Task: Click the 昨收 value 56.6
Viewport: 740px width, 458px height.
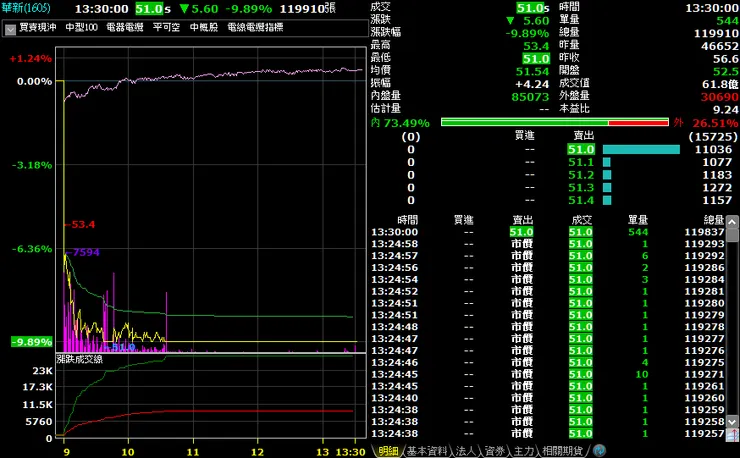Action: 726,59
